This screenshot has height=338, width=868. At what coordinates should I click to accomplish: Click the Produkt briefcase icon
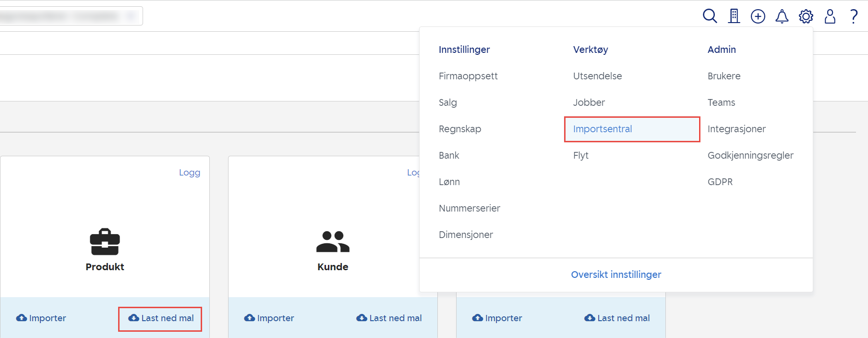pyautogui.click(x=105, y=241)
